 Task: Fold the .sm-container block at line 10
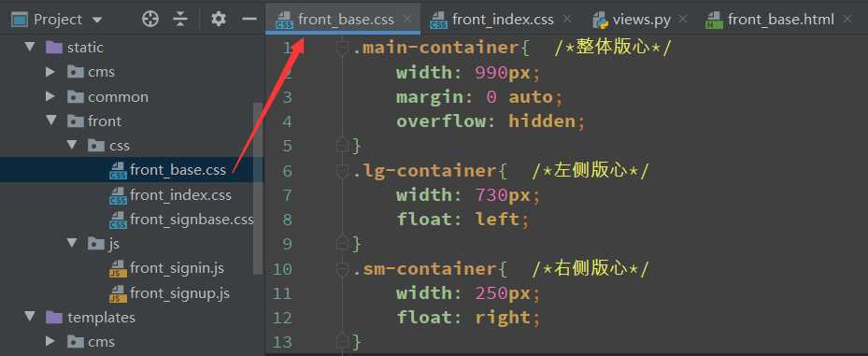coord(342,269)
